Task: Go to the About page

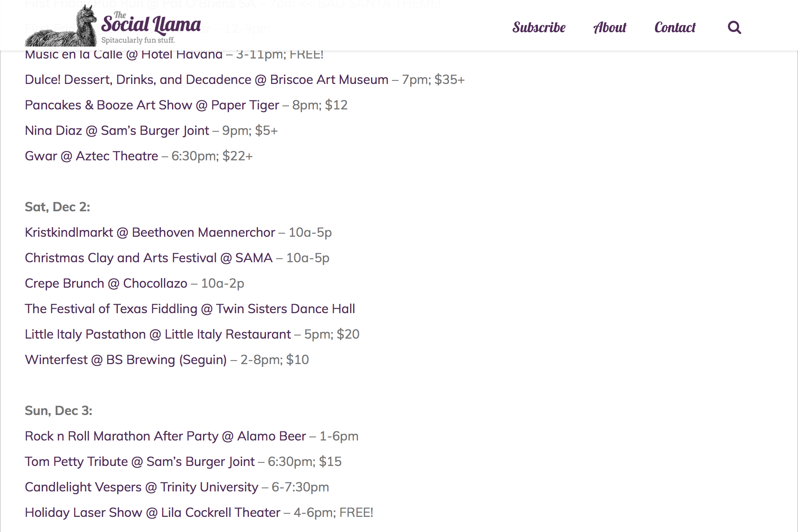Action: (610, 27)
